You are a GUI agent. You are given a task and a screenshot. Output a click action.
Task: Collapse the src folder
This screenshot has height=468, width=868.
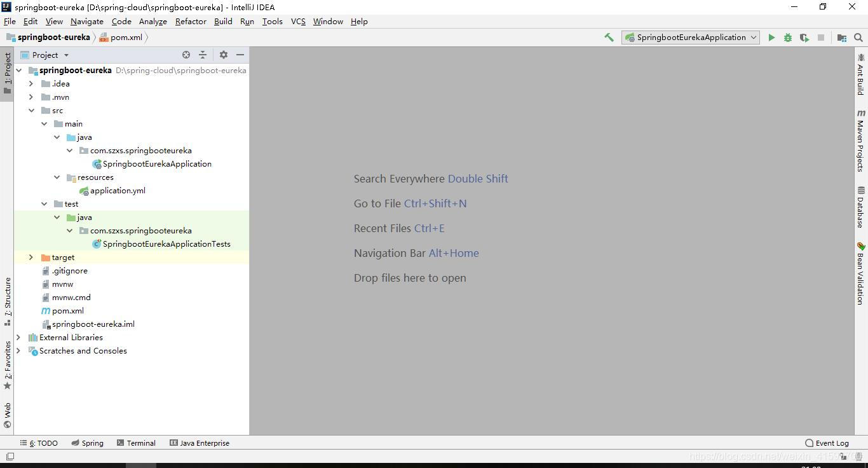(31, 111)
